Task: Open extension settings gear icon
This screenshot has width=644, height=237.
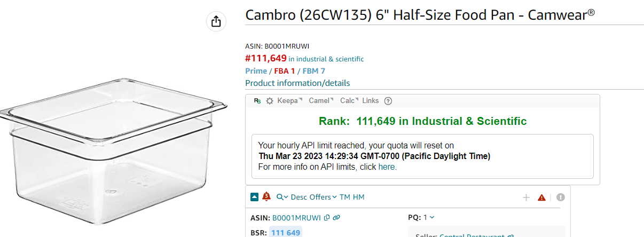Action: click(270, 101)
